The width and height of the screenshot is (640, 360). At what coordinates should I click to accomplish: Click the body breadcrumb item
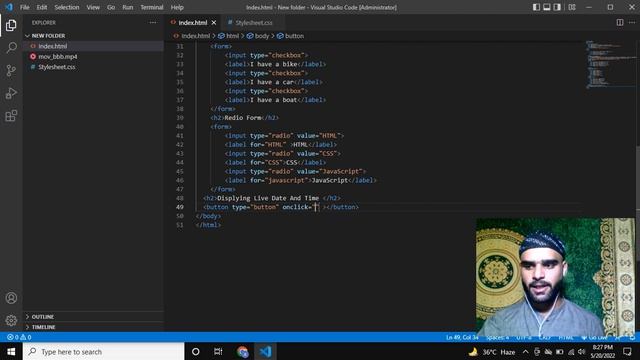coord(258,36)
